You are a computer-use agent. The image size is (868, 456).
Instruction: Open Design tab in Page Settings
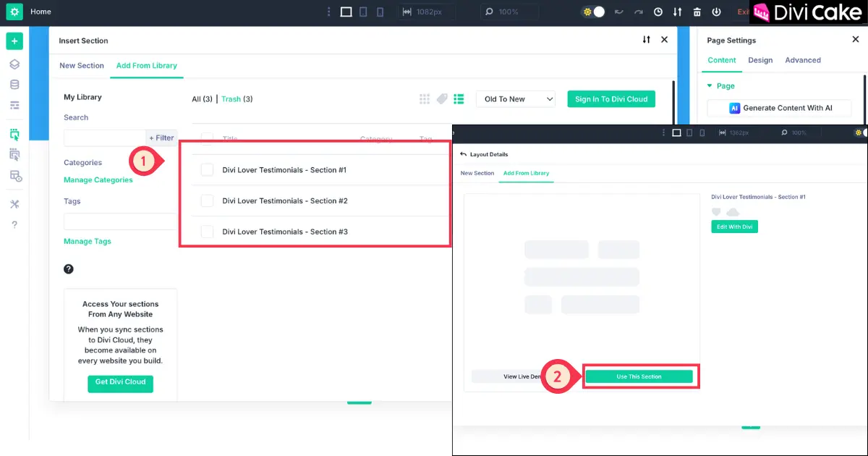coord(760,60)
